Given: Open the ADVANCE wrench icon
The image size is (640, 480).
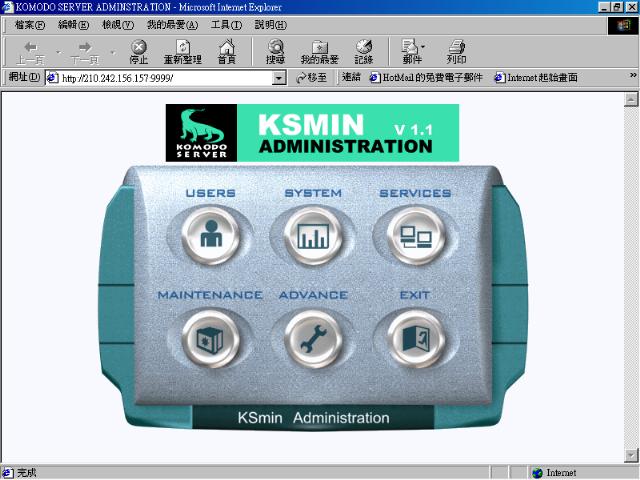Looking at the screenshot, I should [x=313, y=340].
